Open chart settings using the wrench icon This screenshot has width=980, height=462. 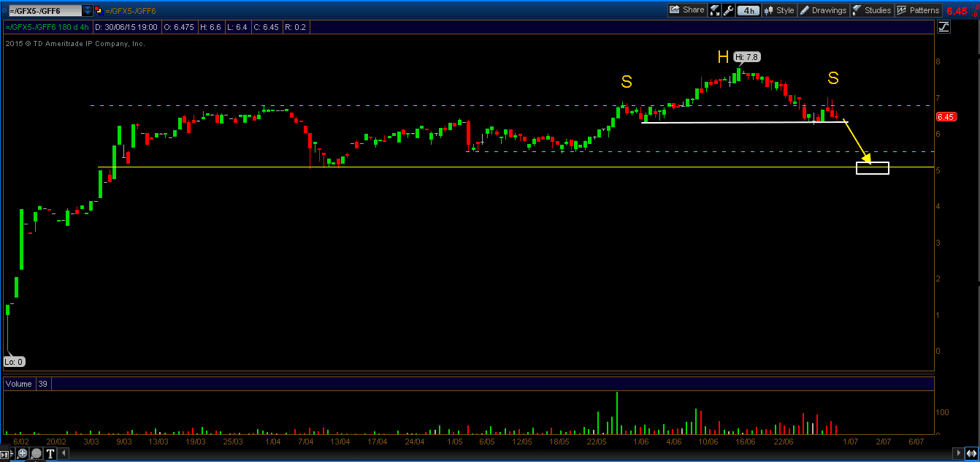(728, 10)
